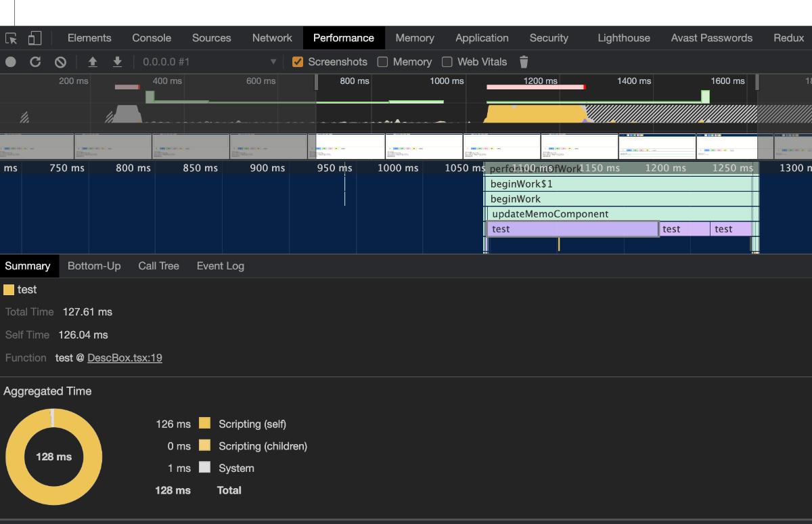812x524 pixels.
Task: Click the System color swatch
Action: coord(205,468)
